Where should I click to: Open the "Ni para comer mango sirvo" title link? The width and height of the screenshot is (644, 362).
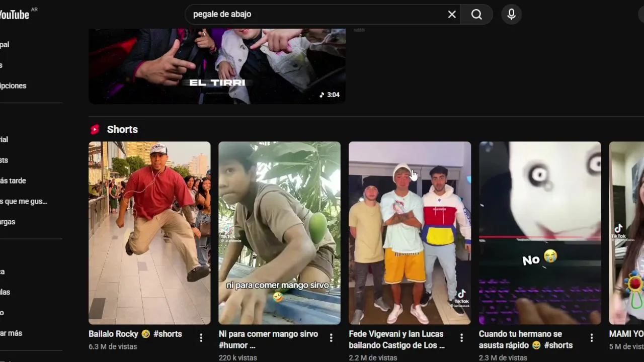[268, 339]
